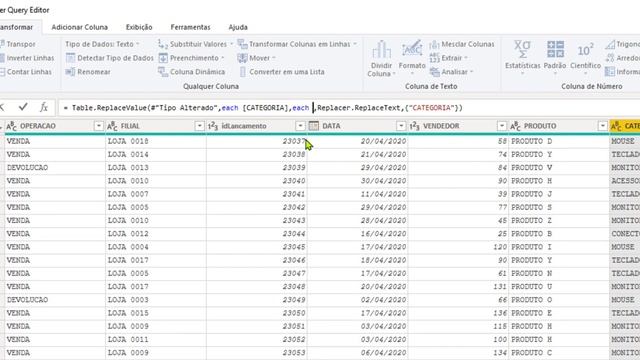Open the Ferramentas tab

click(x=191, y=27)
